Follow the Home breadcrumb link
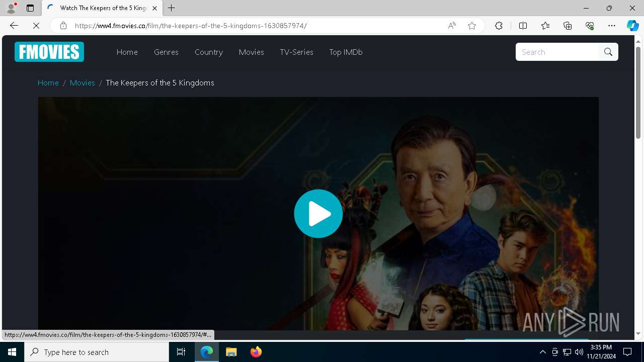The image size is (644, 362). pyautogui.click(x=48, y=82)
